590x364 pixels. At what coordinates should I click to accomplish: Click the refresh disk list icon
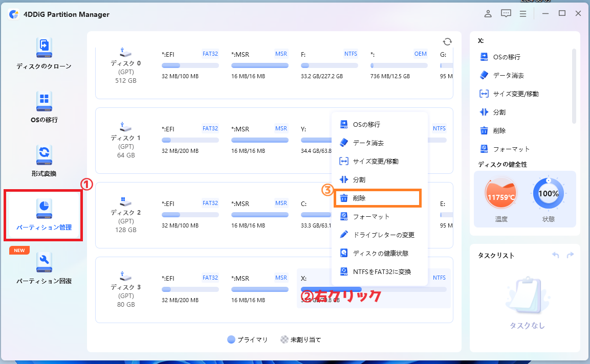447,42
